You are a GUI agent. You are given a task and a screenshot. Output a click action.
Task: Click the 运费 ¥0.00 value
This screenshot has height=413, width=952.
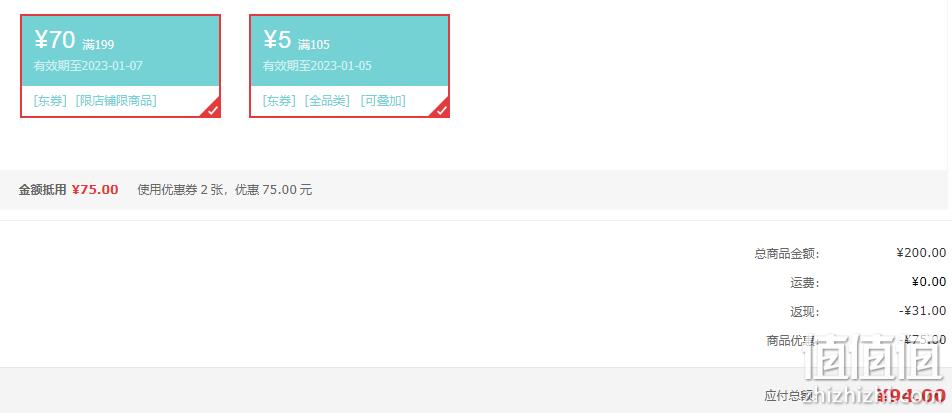(x=928, y=282)
